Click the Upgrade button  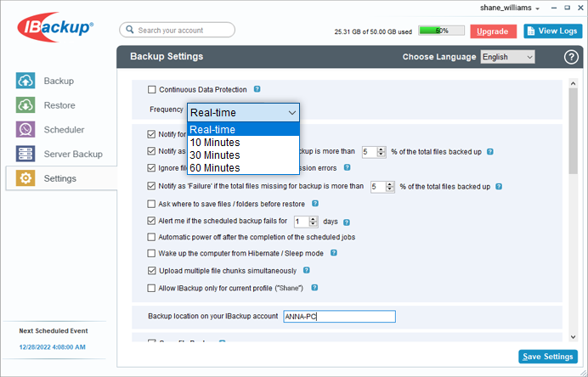[x=492, y=31]
